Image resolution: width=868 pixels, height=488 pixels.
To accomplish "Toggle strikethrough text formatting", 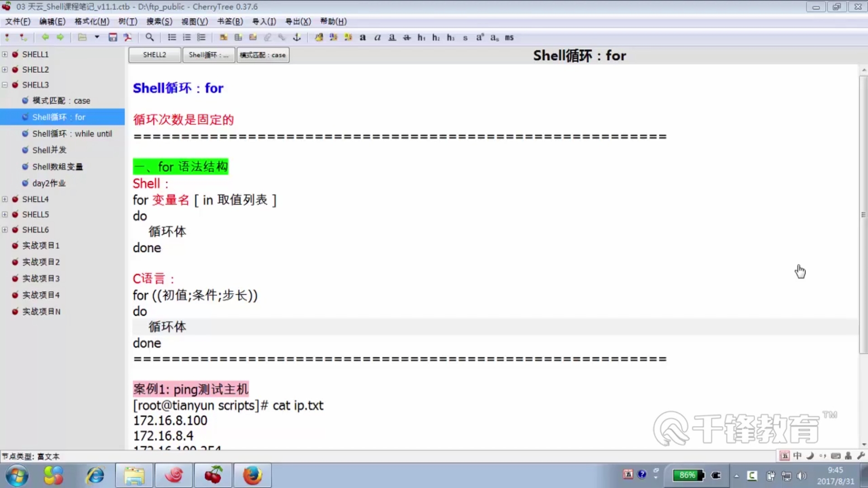I will tap(407, 38).
